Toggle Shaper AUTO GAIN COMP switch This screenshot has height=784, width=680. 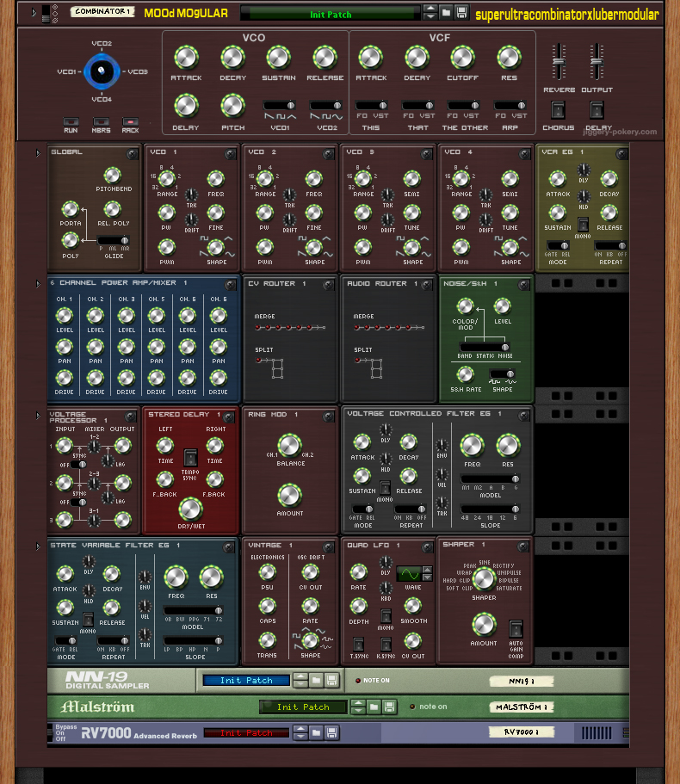click(x=516, y=629)
